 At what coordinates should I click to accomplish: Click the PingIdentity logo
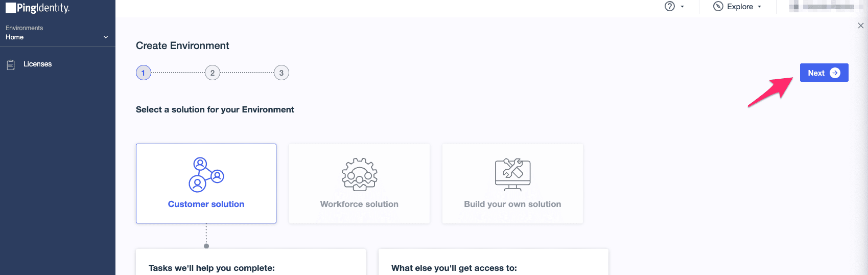38,8
